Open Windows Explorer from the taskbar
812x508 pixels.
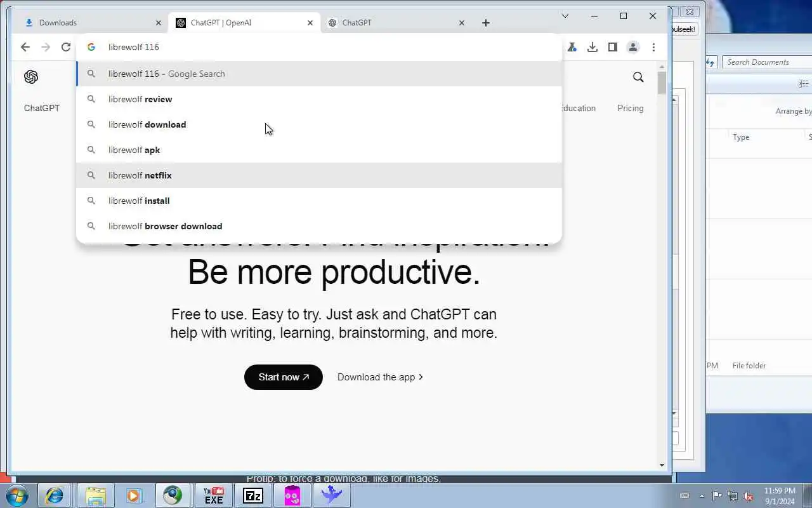95,495
